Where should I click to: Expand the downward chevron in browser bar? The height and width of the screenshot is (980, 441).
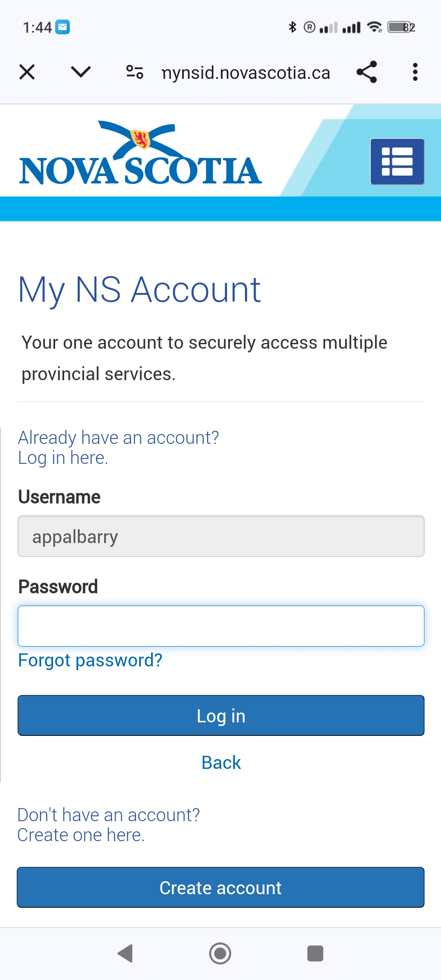(81, 72)
